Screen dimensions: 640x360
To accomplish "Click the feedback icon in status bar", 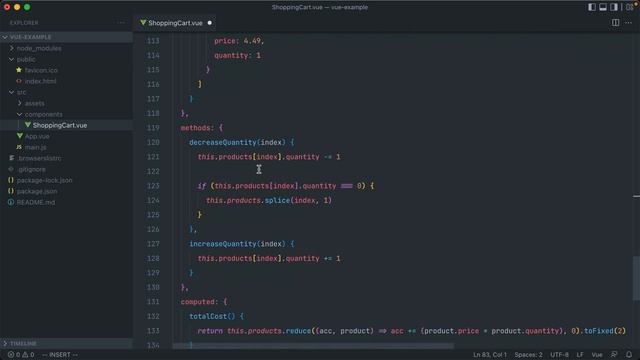I will 614,355.
